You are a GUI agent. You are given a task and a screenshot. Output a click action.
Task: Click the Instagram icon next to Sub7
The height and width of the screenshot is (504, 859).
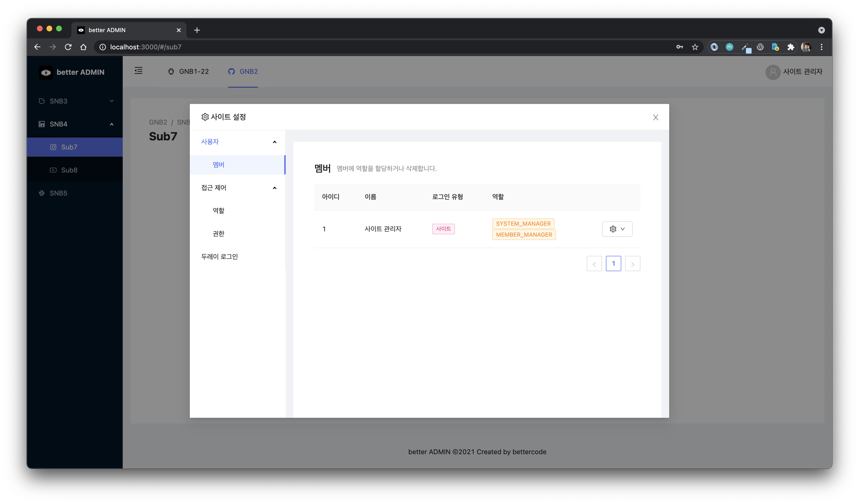[x=53, y=147]
